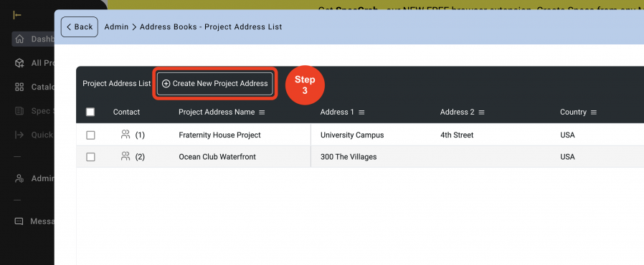644x265 pixels.
Task: View contacts icon for Ocean Club Waterfront
Action: 126,156
